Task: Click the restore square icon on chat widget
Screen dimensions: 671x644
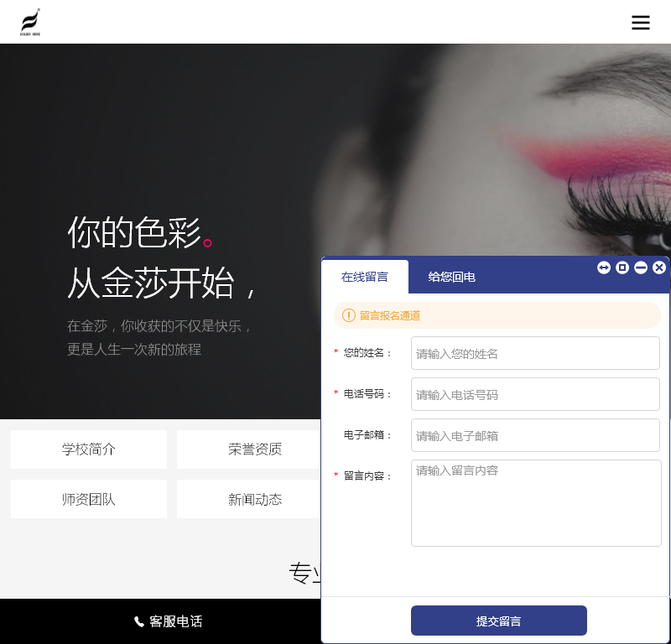Action: 622,267
